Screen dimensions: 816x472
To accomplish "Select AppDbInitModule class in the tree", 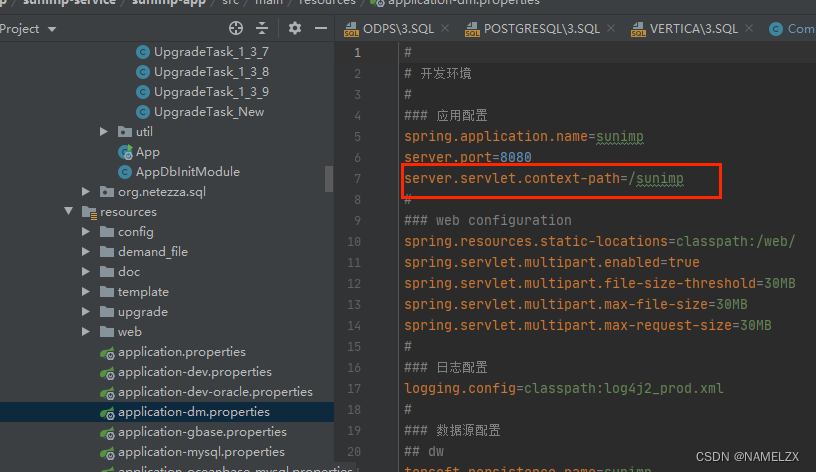I will coord(187,172).
